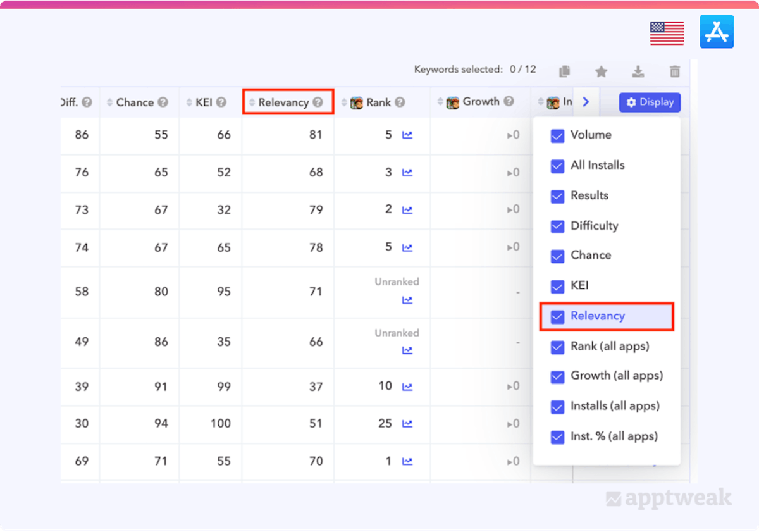This screenshot has width=759, height=532.
Task: Open the App Store platform icon
Action: pos(717,32)
